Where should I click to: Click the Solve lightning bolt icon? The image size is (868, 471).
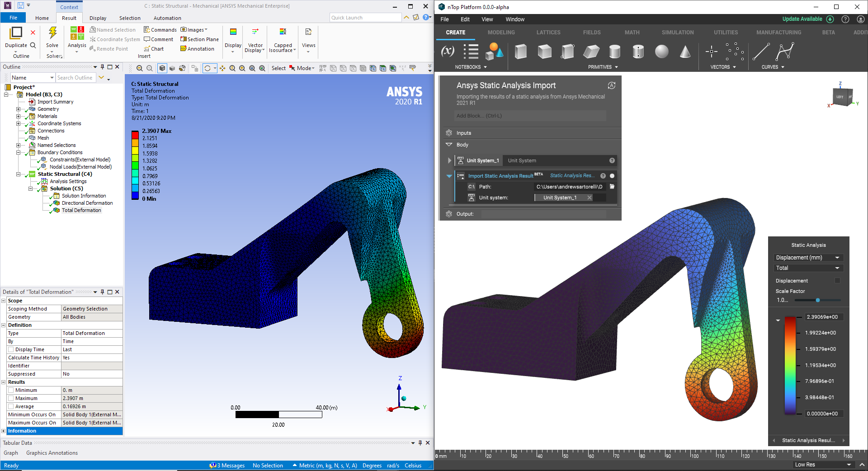[52, 33]
